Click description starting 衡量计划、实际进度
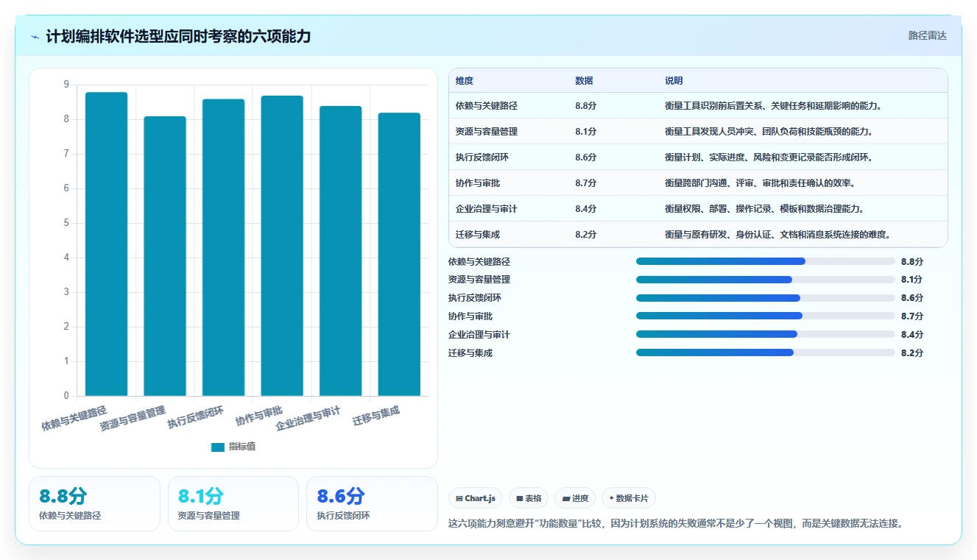Screen dimensions: 977x560 [x=769, y=157]
